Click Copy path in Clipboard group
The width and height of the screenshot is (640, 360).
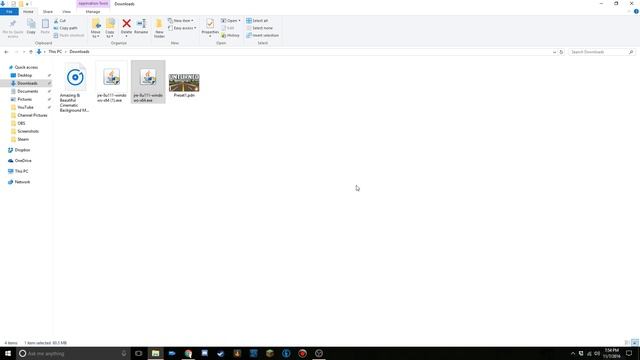coord(65,28)
